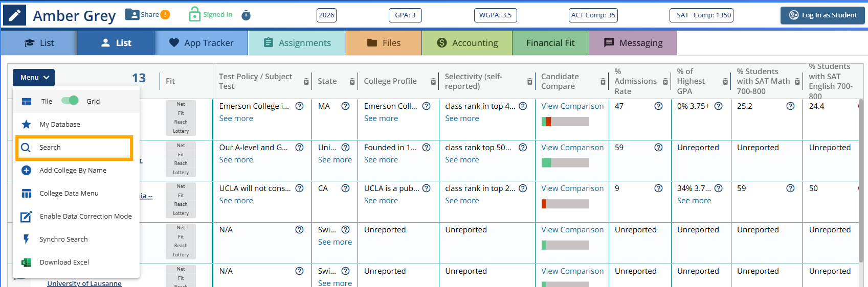
Task: Click the stopwatch timer icon
Action: (x=246, y=15)
